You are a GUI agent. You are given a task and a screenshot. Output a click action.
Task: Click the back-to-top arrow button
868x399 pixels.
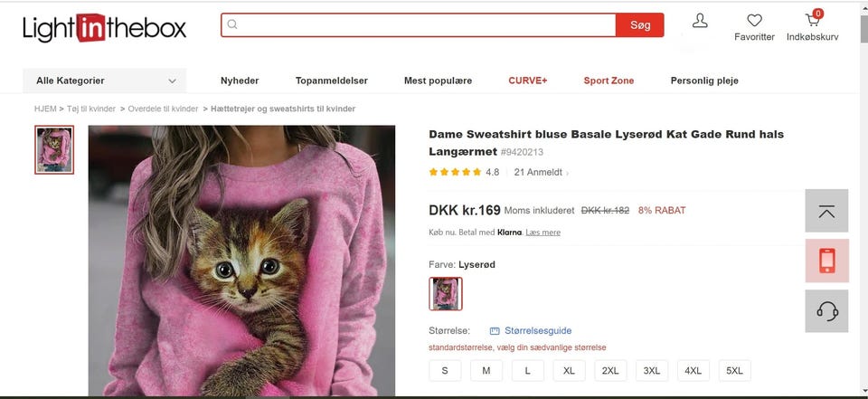point(826,211)
